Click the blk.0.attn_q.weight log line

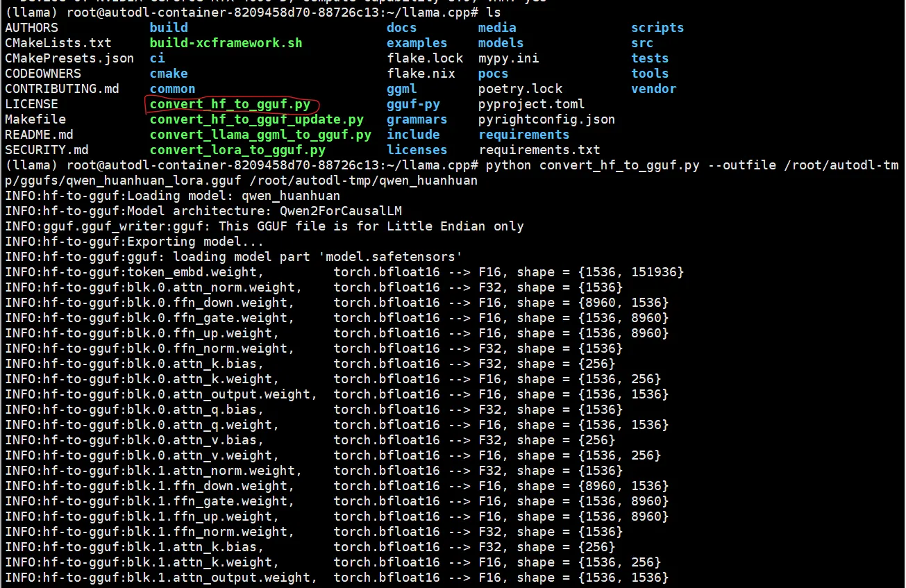337,425
